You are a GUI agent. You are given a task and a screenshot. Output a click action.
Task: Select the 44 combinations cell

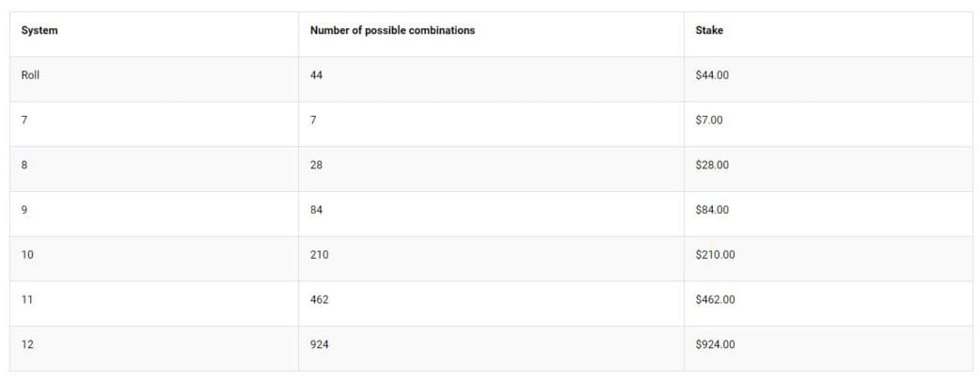(316, 75)
